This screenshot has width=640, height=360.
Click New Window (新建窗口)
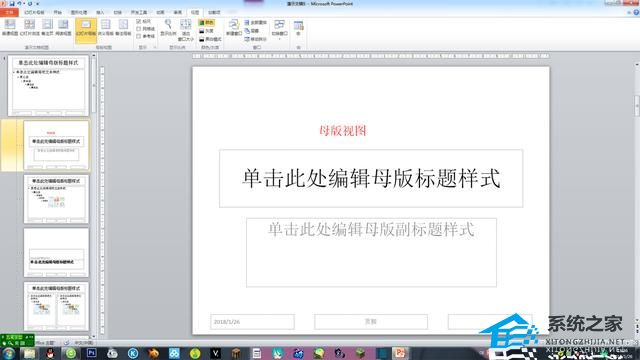click(x=233, y=27)
